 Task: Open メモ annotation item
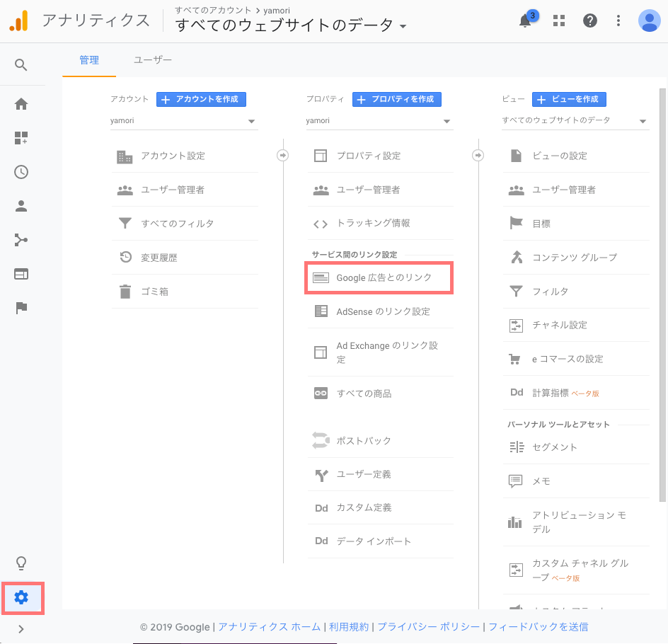[576, 481]
